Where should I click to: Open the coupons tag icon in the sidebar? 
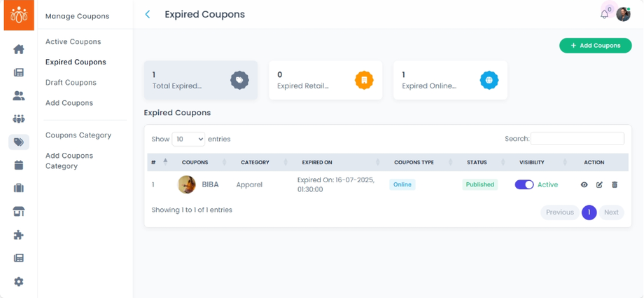click(19, 142)
